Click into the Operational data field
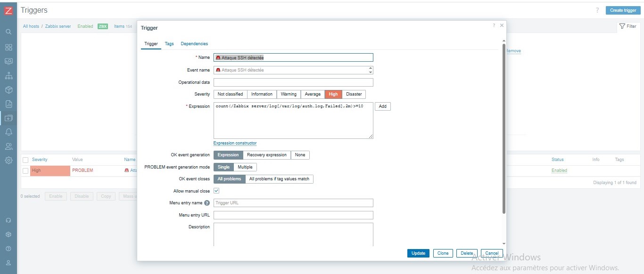This screenshot has width=644, height=274. pyautogui.click(x=293, y=82)
